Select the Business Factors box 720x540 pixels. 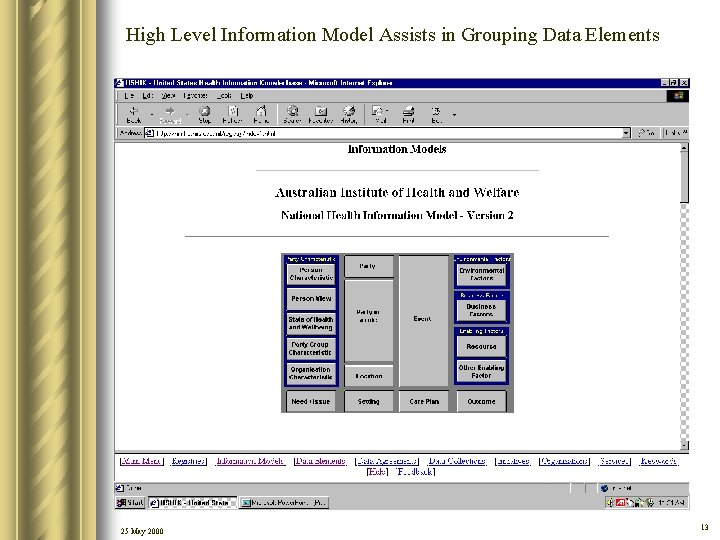pos(481,310)
